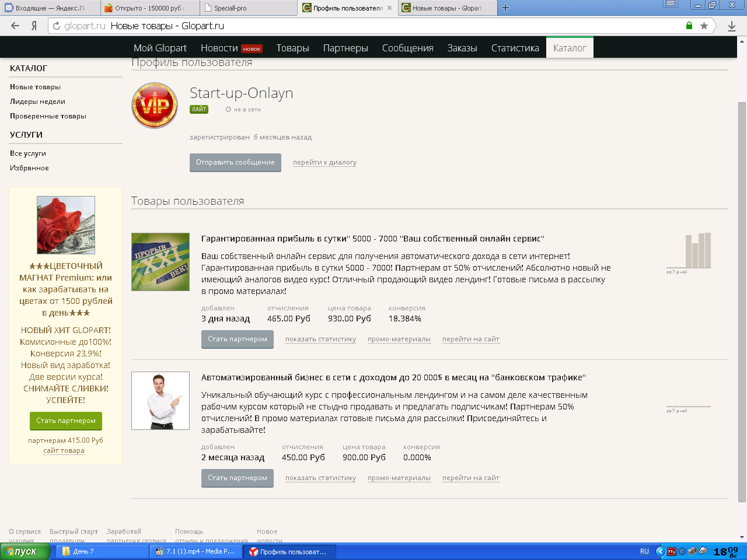Image resolution: width=747 pixels, height=560 pixels.
Task: Open "Лидеры недели" sidebar link
Action: pyautogui.click(x=37, y=101)
